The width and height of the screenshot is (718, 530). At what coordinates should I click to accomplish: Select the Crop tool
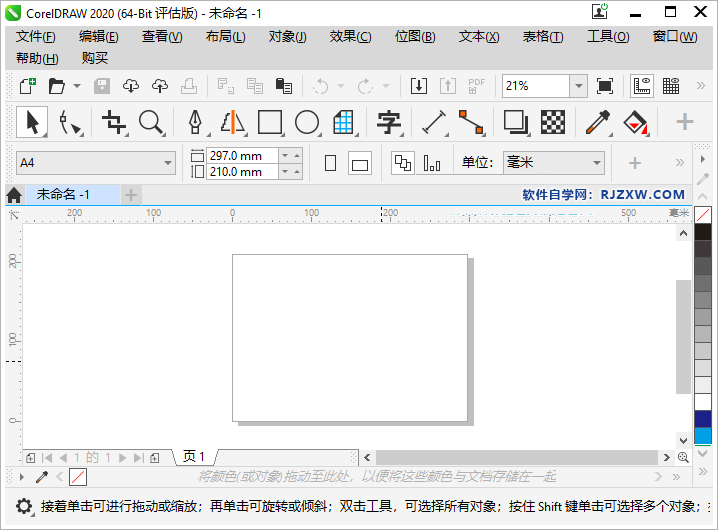click(114, 123)
